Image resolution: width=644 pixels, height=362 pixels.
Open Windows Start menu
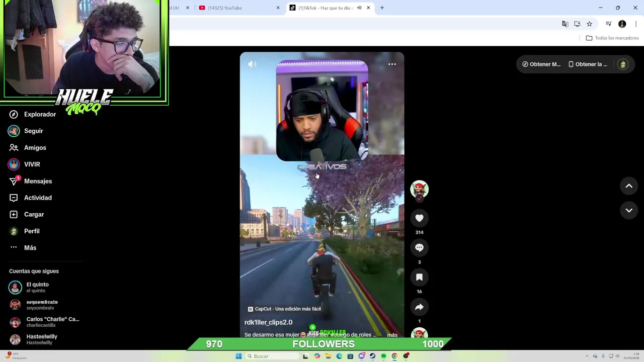tap(238, 356)
